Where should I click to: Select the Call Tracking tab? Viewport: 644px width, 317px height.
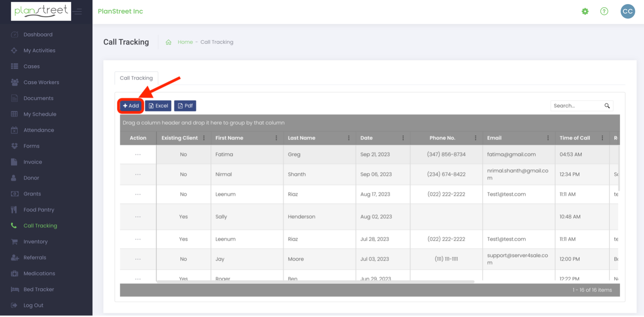click(x=136, y=78)
